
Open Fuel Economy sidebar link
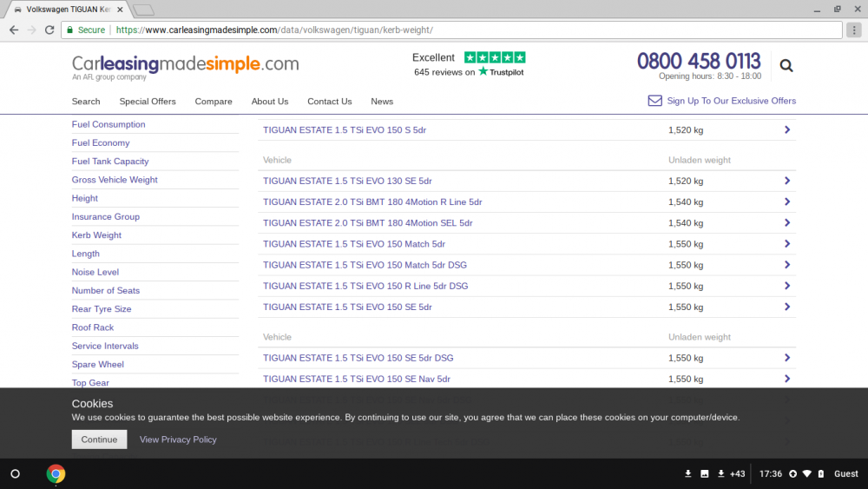click(x=100, y=143)
